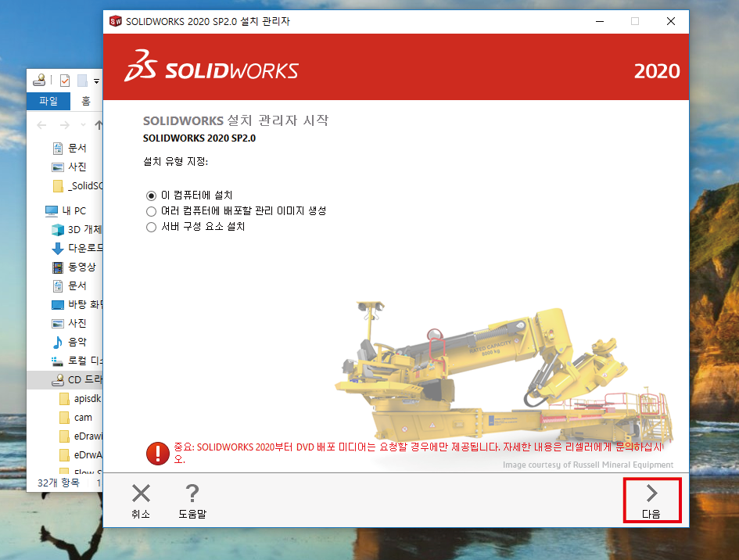Click the back arrow in File Explorer

pyautogui.click(x=41, y=125)
